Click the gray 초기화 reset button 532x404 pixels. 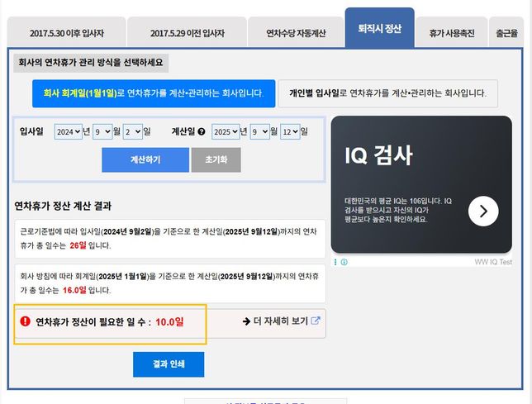(x=216, y=159)
